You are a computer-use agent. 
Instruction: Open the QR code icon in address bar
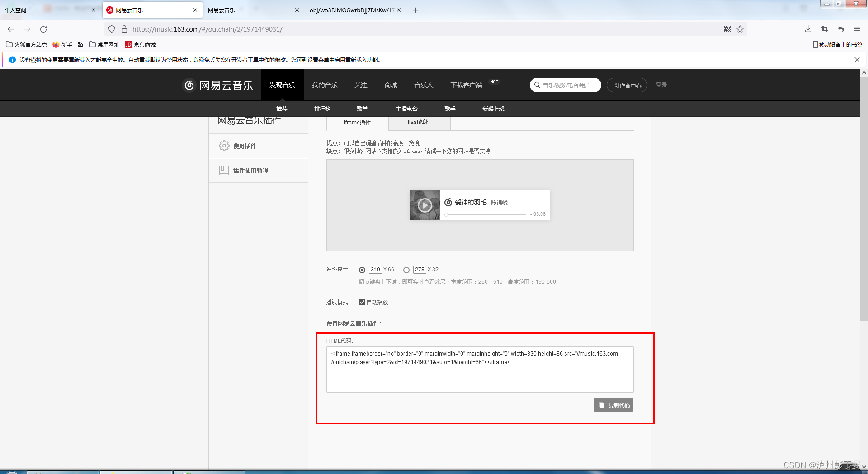[x=727, y=29]
